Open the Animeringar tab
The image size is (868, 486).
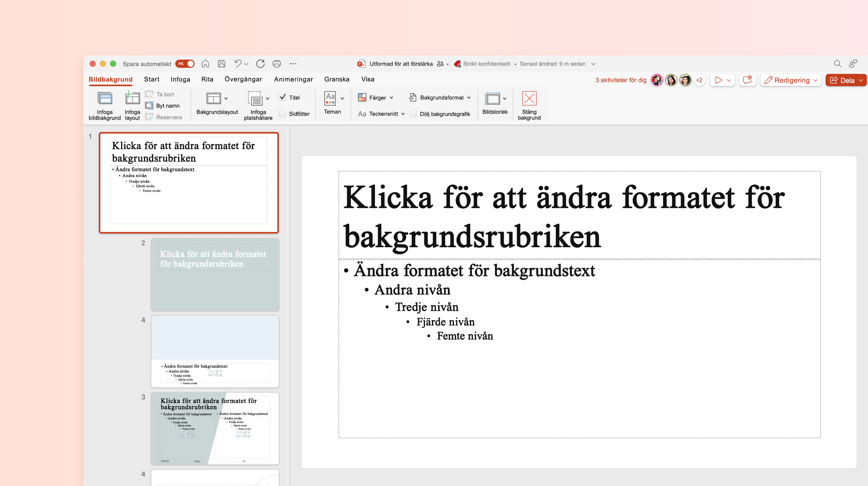coord(293,79)
